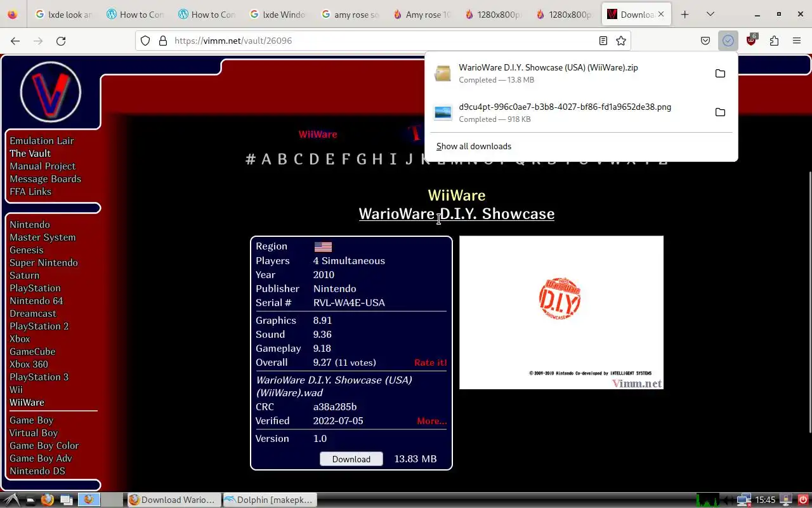Click the 15:45 taskbar clock
The height and width of the screenshot is (508, 812).
[x=766, y=500]
